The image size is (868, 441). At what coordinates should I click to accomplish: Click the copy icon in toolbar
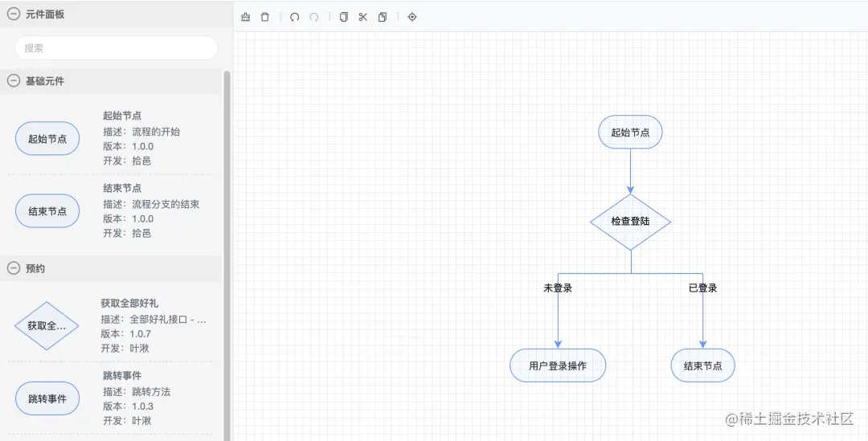344,17
